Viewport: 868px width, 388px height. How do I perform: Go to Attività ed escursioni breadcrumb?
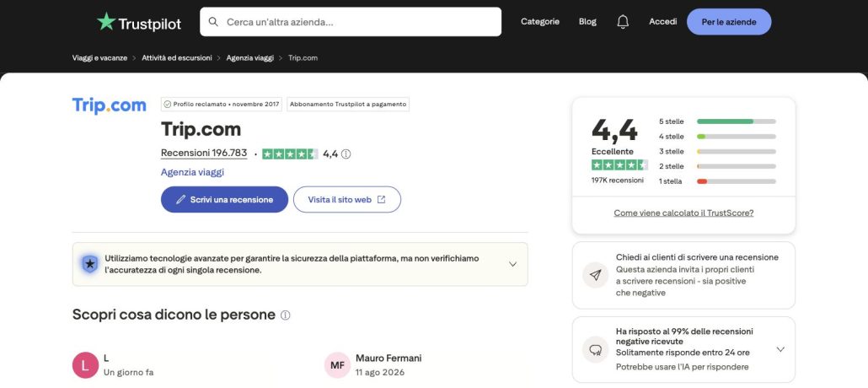[x=177, y=57]
